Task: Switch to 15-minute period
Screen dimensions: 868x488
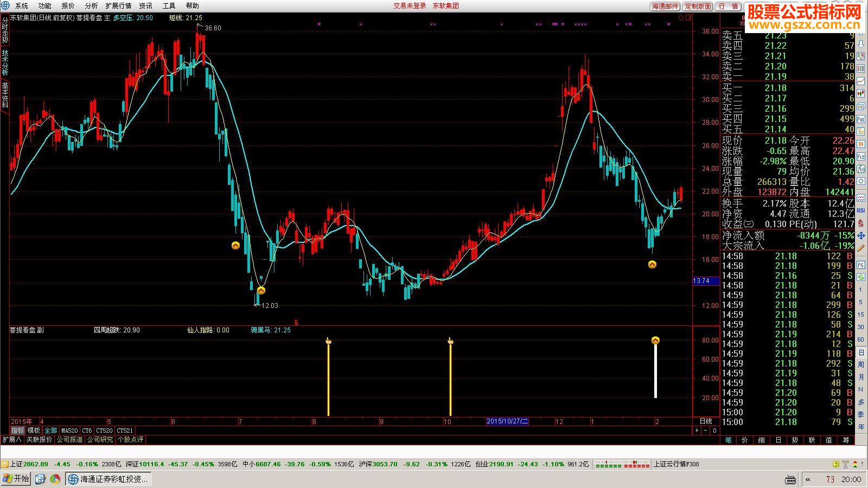Action: click(861, 314)
